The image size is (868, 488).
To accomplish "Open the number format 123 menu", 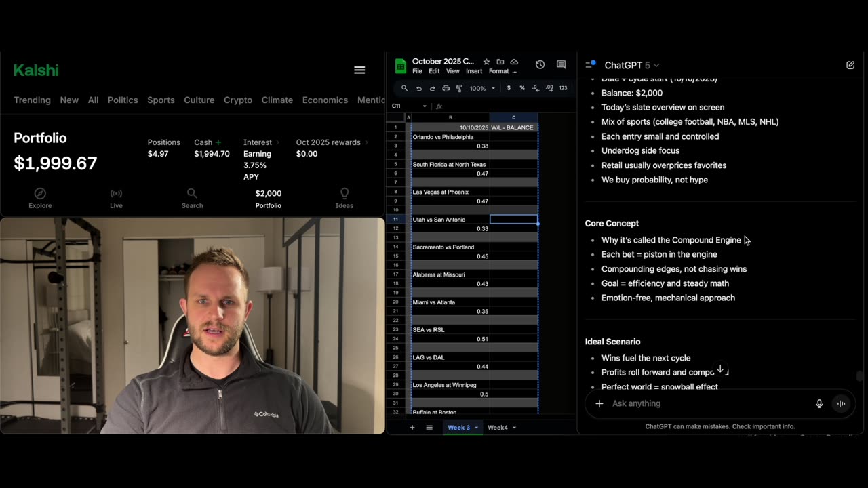I will point(563,88).
